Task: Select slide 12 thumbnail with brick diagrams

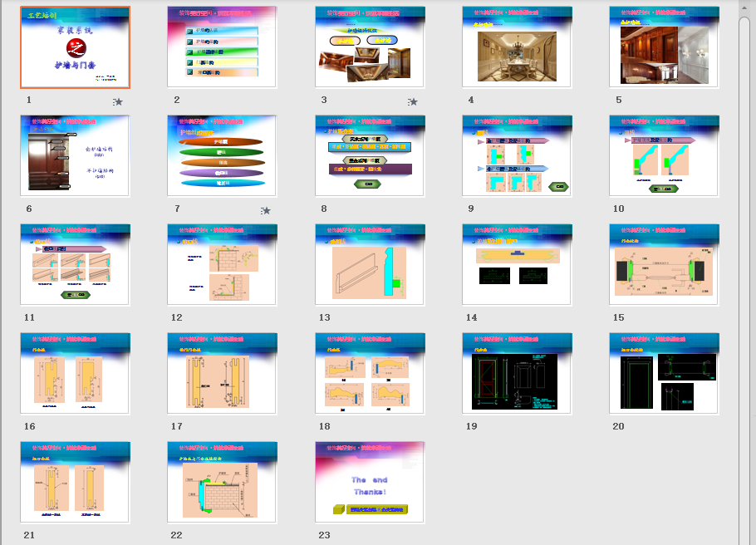Action: coord(222,265)
